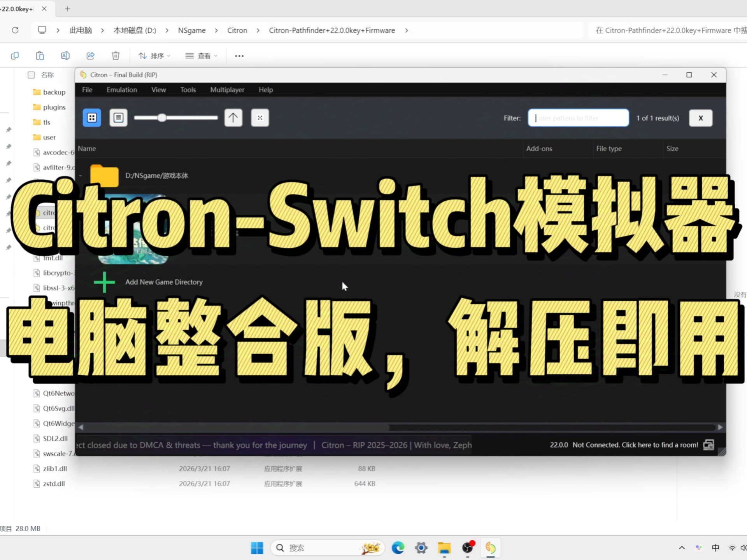Toggle the 名称 column header checkbox

pyautogui.click(x=31, y=75)
